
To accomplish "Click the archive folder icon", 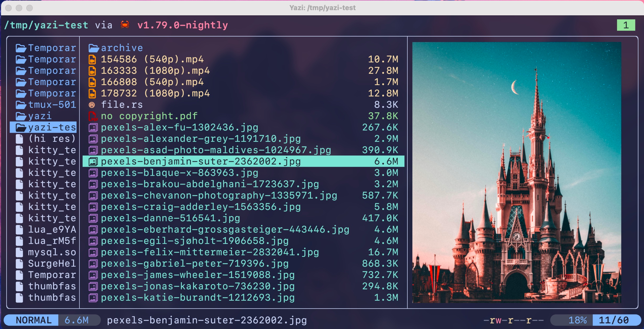I will tap(94, 48).
